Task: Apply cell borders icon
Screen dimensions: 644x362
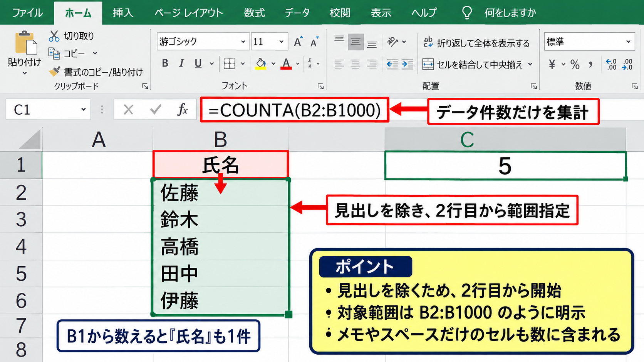Action: point(229,63)
